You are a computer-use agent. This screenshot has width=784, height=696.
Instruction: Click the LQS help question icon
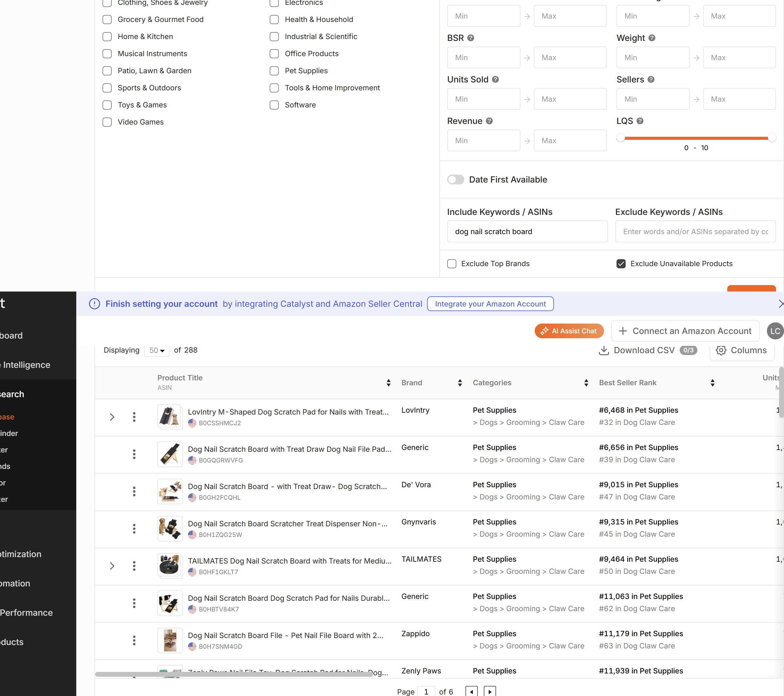640,121
